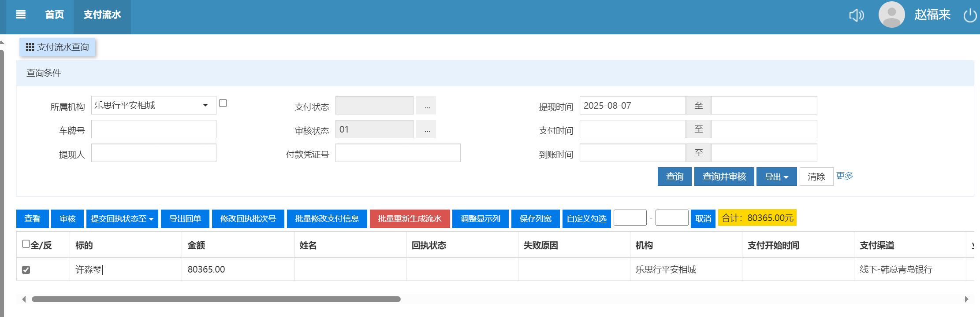Click the 自定义勾选 button
The image size is (980, 317).
tap(587, 219)
